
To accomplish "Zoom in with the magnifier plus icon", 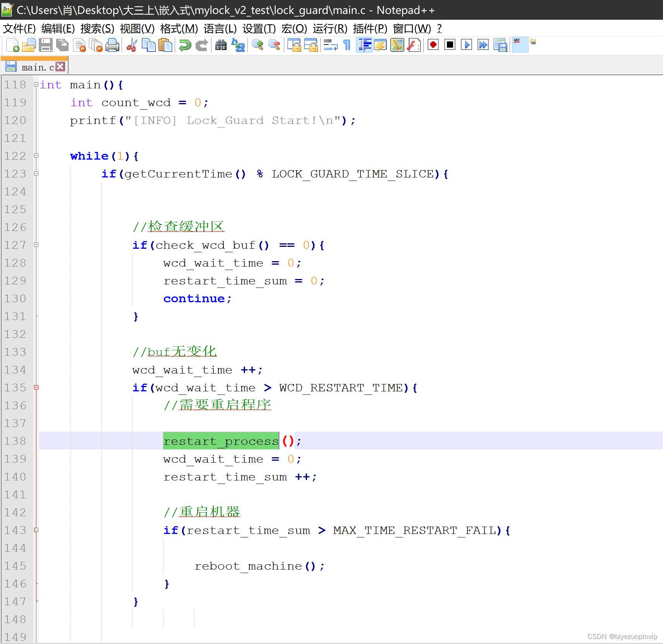I will (x=257, y=45).
